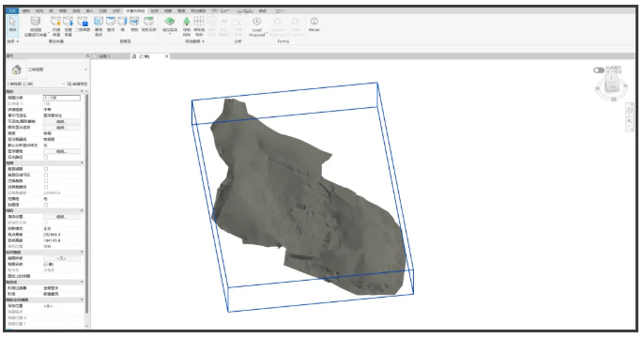
Task: Select the Modify arrow cursor tool
Action: pos(13,24)
